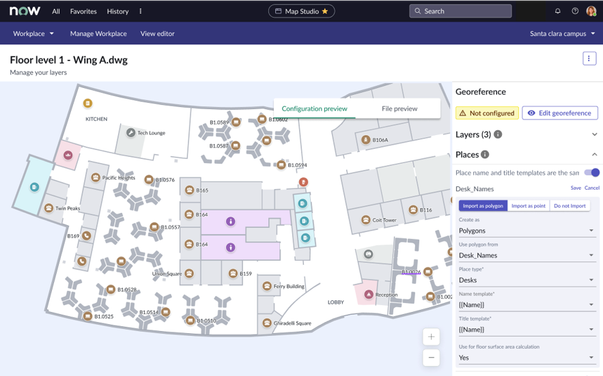Select the Do not import option
The height and width of the screenshot is (376, 603).
tap(570, 206)
